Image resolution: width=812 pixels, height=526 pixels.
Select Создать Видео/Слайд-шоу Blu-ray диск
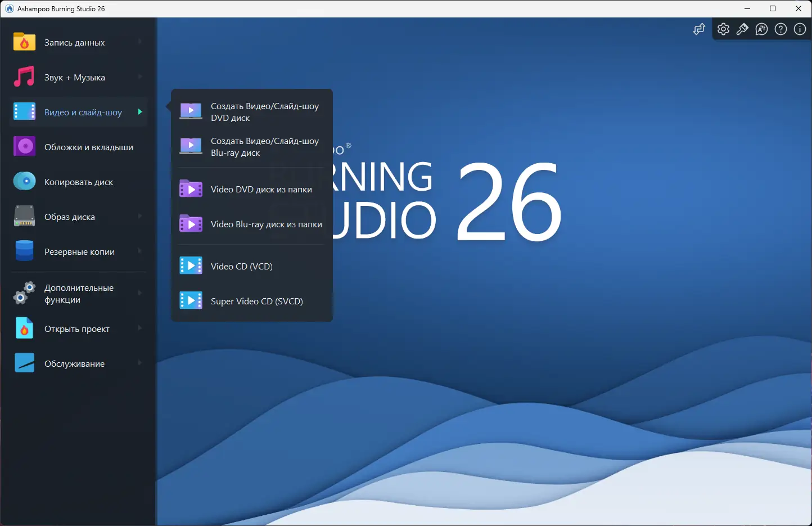click(252, 147)
